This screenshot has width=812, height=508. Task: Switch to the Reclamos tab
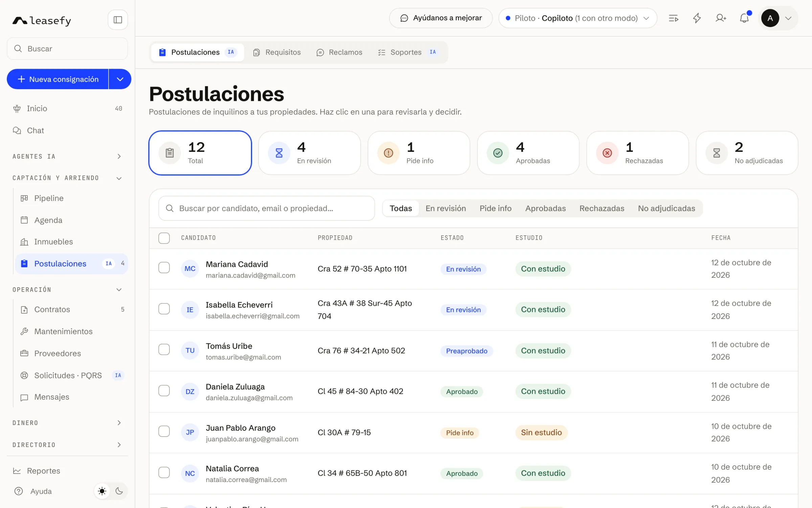click(339, 52)
